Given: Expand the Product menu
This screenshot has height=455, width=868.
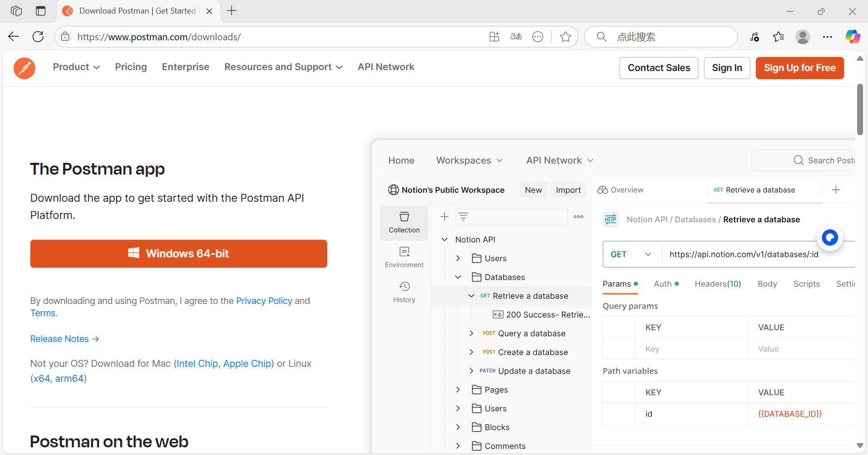Looking at the screenshot, I should coord(76,67).
